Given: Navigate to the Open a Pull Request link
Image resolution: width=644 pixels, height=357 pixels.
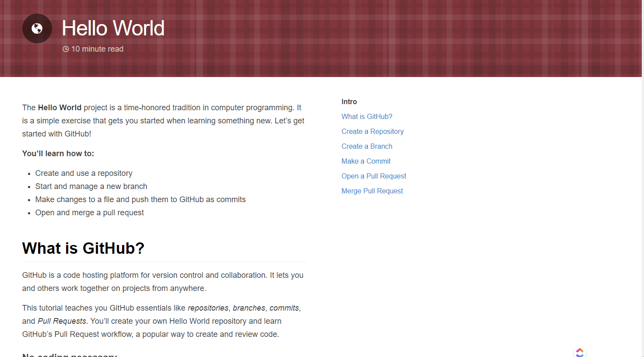Looking at the screenshot, I should pos(374,176).
